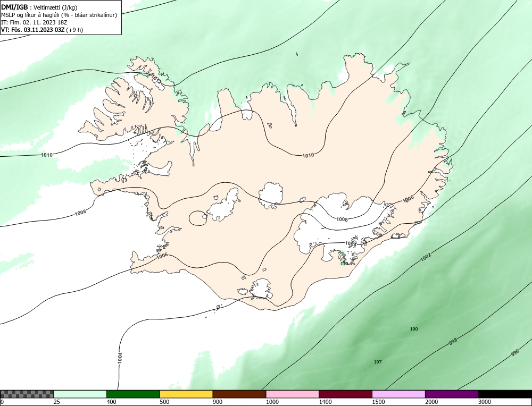Click the '998' isobar label

453,341
